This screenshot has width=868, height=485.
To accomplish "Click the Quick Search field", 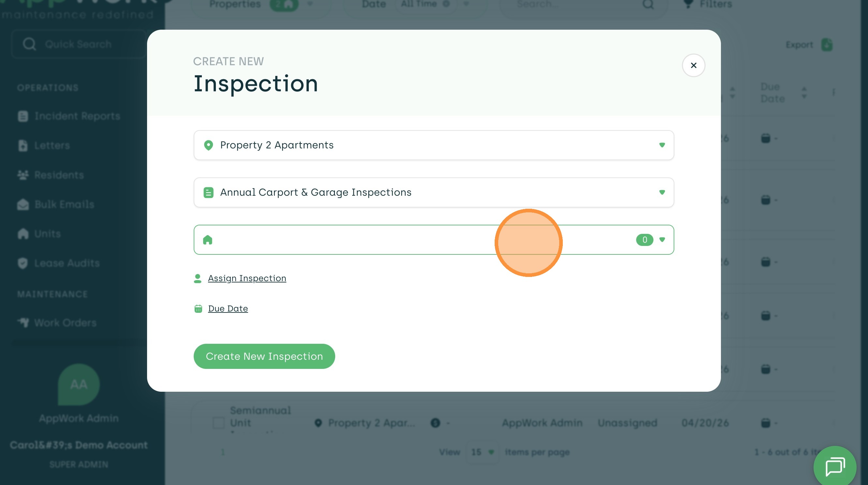I will pos(78,44).
